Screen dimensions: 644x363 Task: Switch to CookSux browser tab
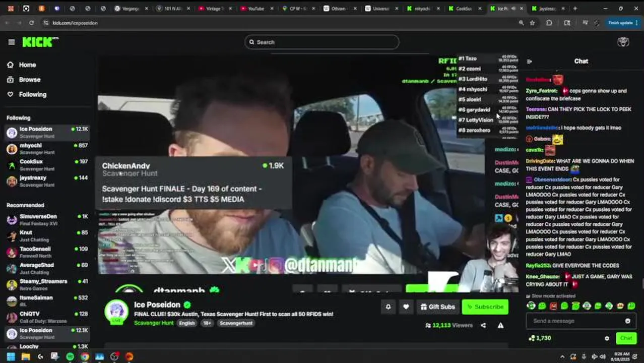point(463,9)
